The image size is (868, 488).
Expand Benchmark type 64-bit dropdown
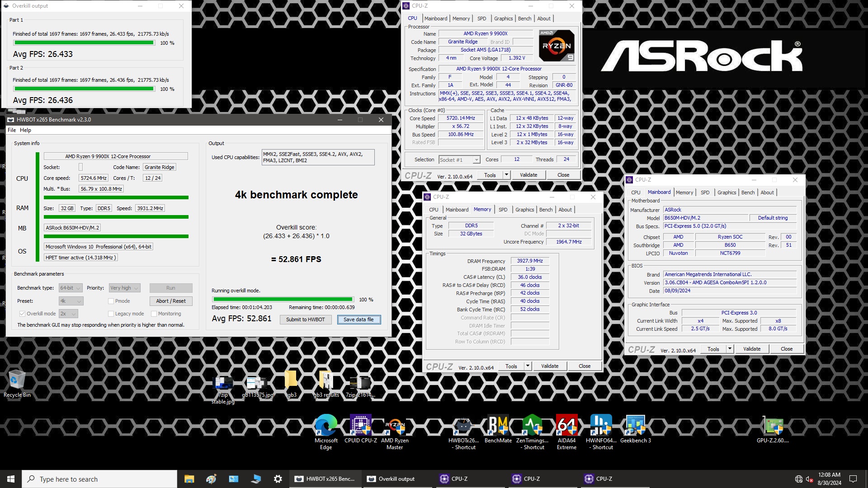coord(71,288)
